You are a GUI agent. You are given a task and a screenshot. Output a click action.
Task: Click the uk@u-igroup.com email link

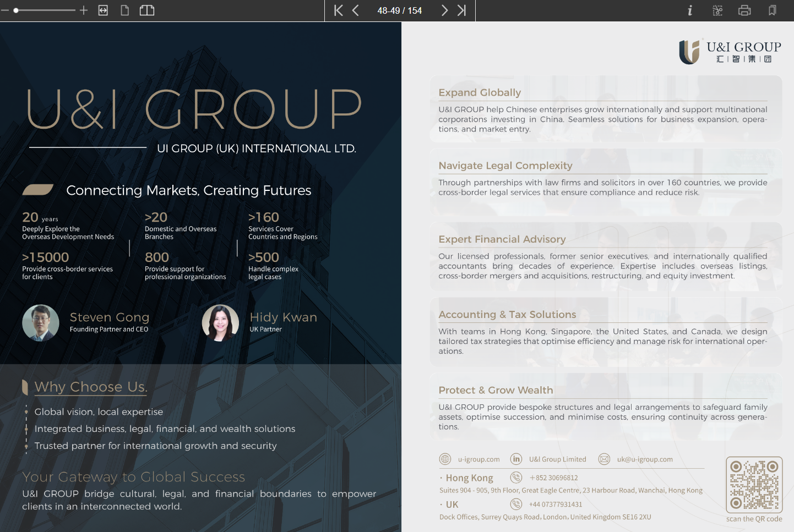click(644, 459)
